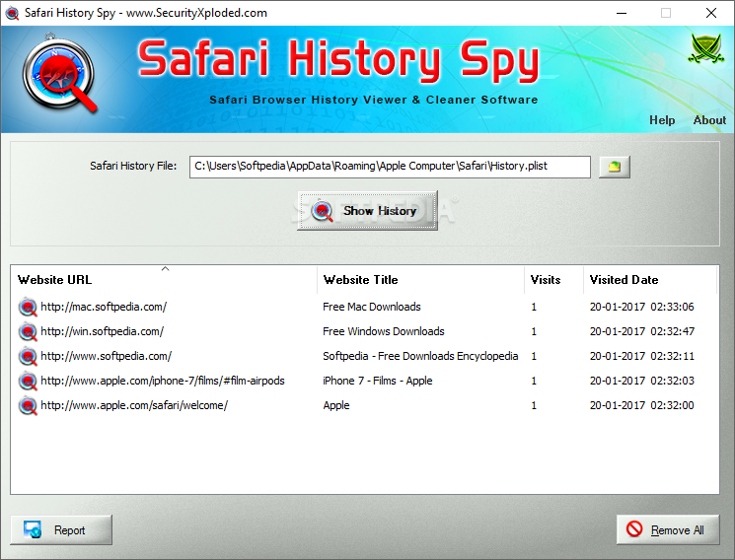
Task: Click the 'Safari History File:' label
Action: click(x=133, y=166)
